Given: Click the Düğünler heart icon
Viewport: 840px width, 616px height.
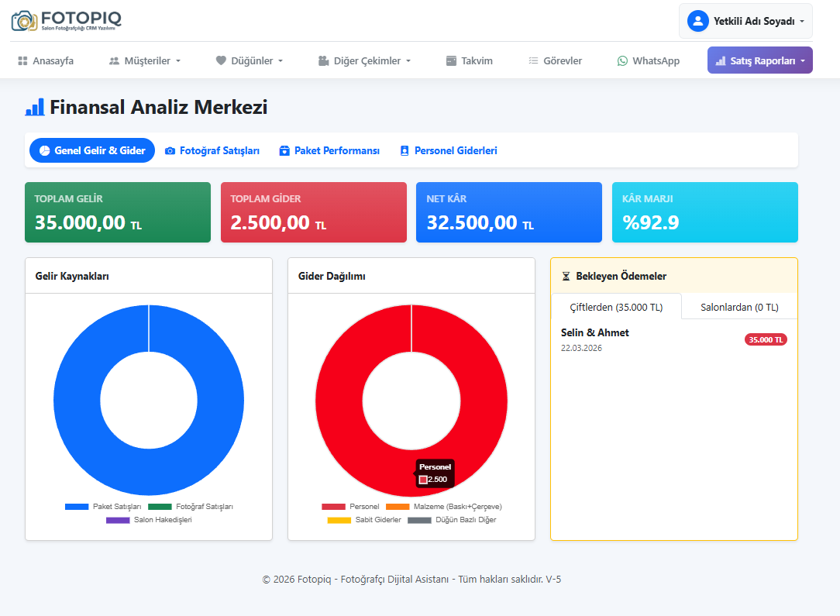Looking at the screenshot, I should point(221,60).
